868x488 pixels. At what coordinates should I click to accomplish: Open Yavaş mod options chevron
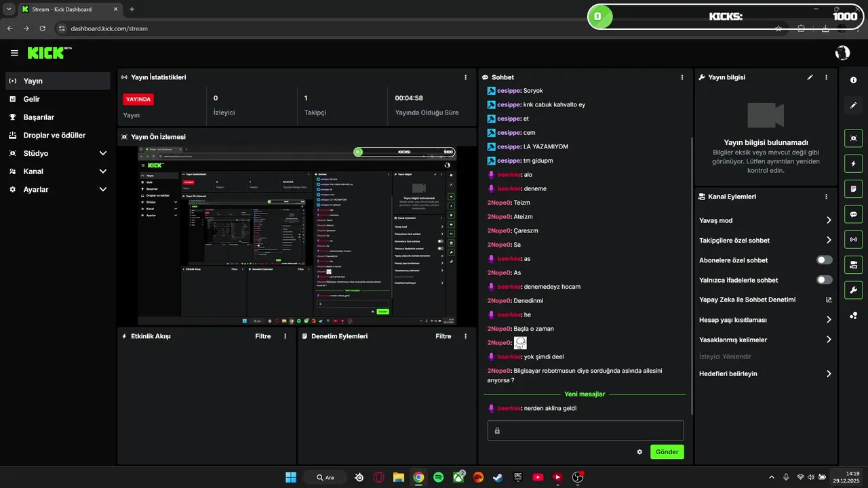(x=829, y=220)
